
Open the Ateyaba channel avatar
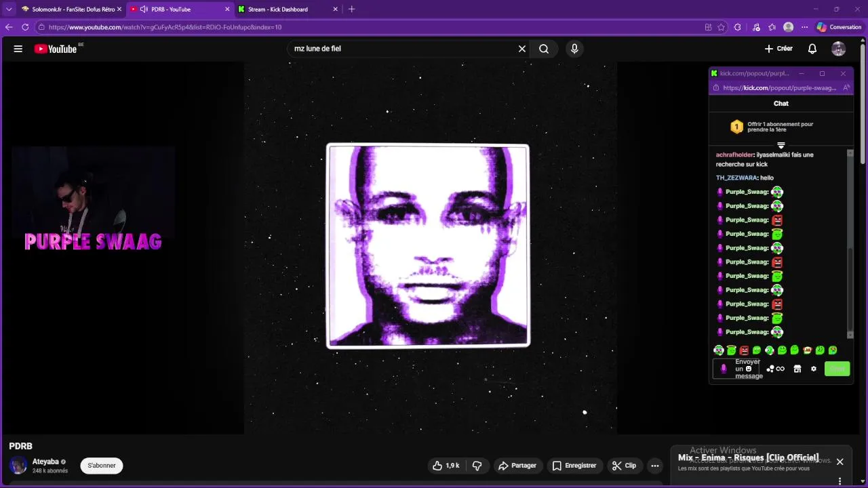tap(18, 465)
